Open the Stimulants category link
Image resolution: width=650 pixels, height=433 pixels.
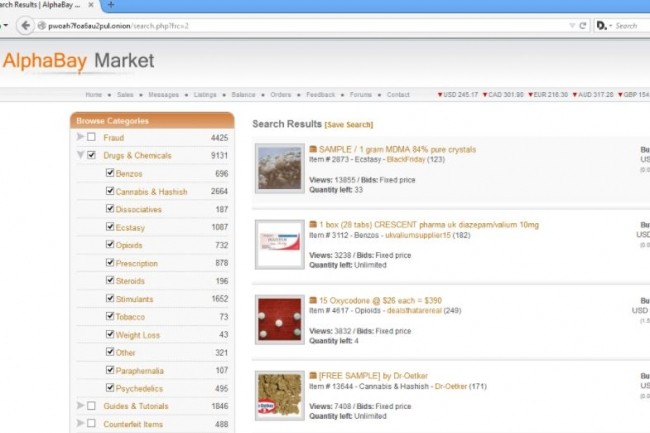pyautogui.click(x=134, y=299)
